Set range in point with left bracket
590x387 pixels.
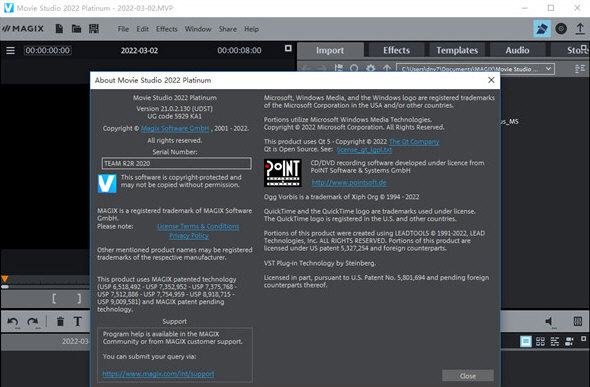click(54, 299)
